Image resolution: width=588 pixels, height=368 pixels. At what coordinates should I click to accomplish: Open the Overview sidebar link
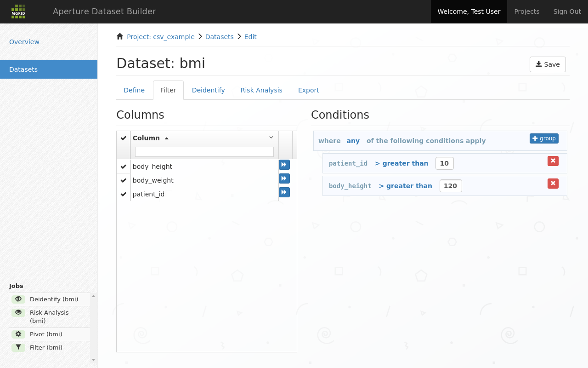[x=24, y=42]
